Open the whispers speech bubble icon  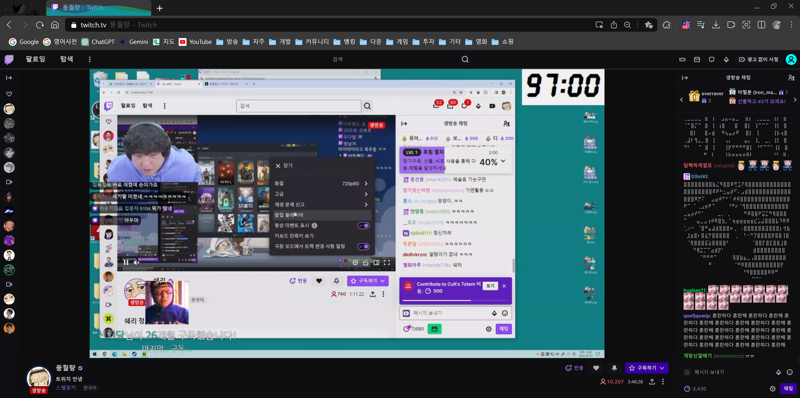(x=712, y=60)
